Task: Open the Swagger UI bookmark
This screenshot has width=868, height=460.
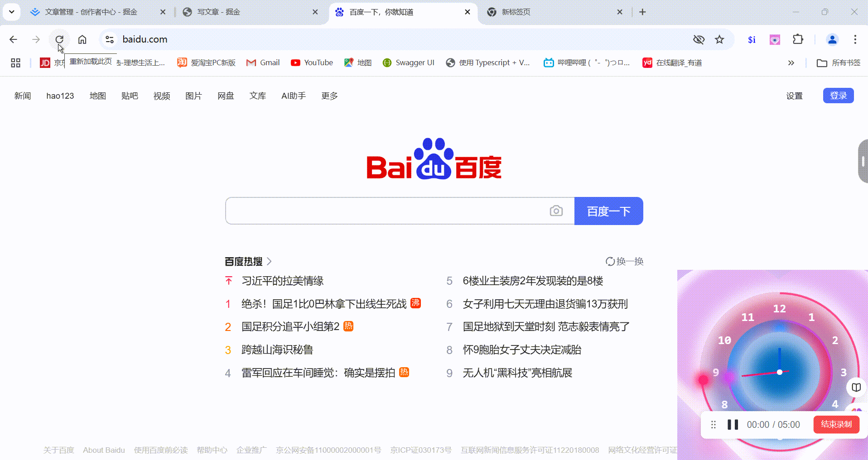Action: pos(408,63)
